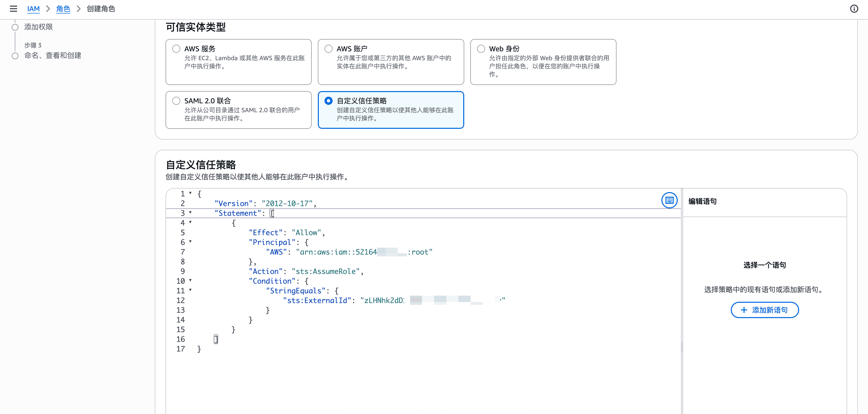Screen dimensions: 868x414
Task: Open the hamburger navigation menu
Action: click(14, 9)
